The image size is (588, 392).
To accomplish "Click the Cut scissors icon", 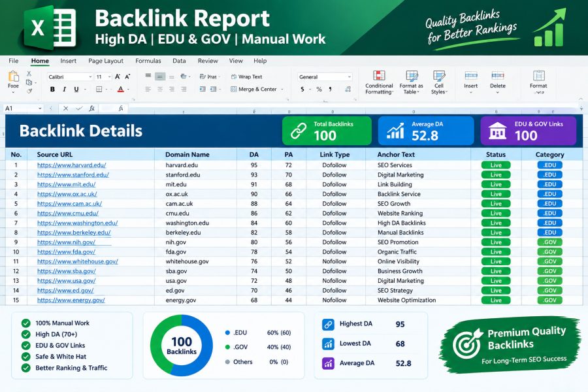I will 29,74.
